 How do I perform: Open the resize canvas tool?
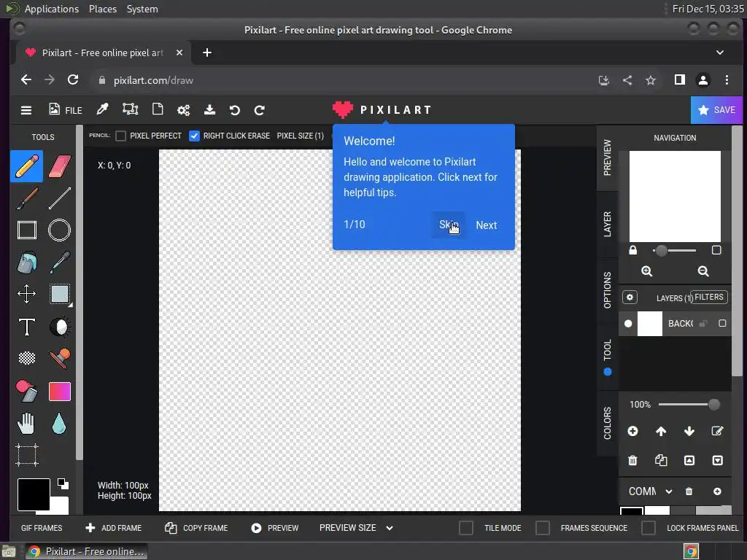coord(131,109)
